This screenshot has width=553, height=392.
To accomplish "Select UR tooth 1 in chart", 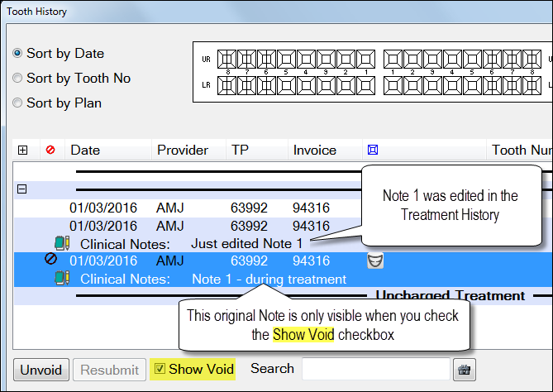I will point(365,59).
